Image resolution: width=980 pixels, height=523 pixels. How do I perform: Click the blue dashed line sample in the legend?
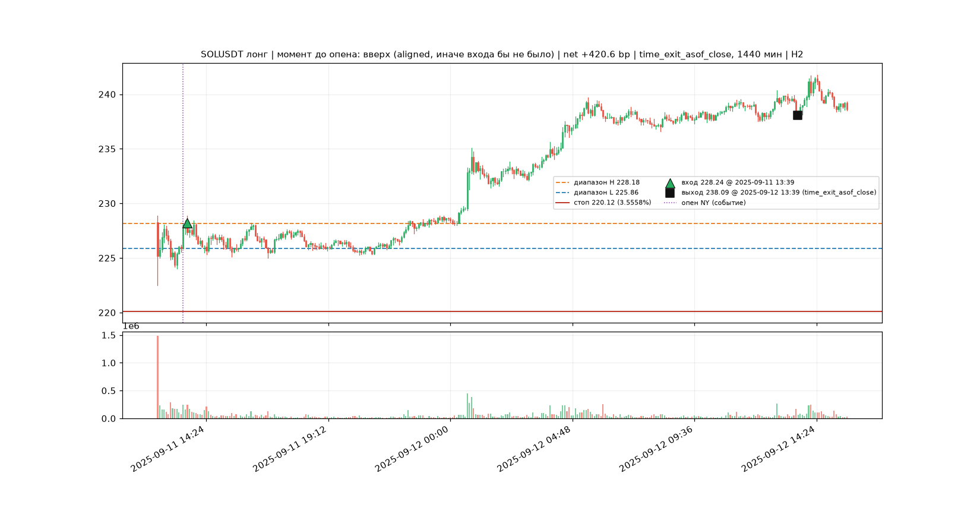tap(562, 193)
